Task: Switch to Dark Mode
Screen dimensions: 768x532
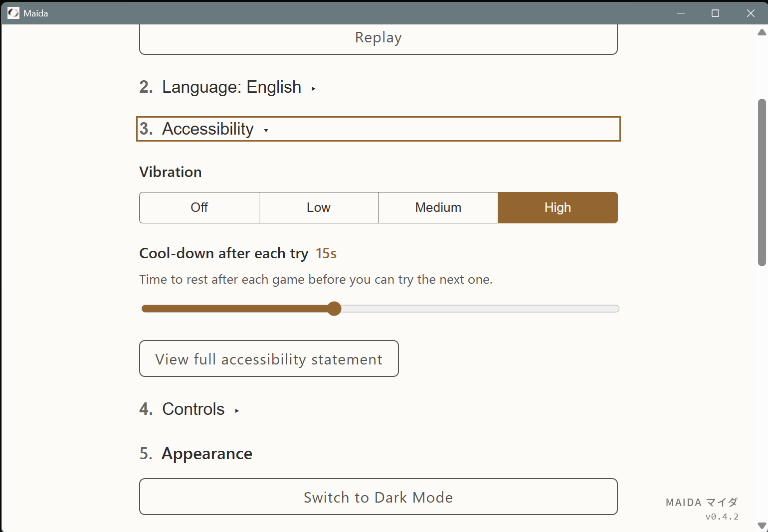Action: pos(378,497)
